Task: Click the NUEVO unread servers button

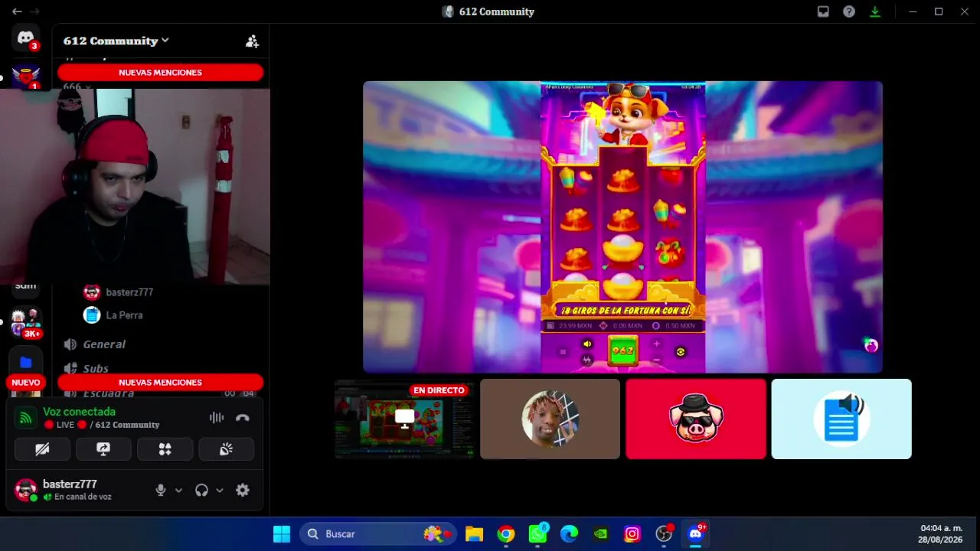Action: [25, 383]
